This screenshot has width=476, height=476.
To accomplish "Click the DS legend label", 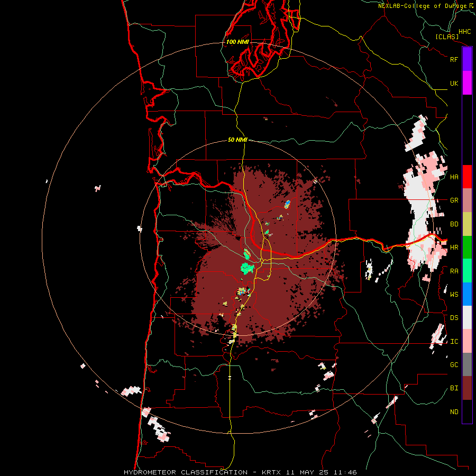I will click(x=454, y=318).
